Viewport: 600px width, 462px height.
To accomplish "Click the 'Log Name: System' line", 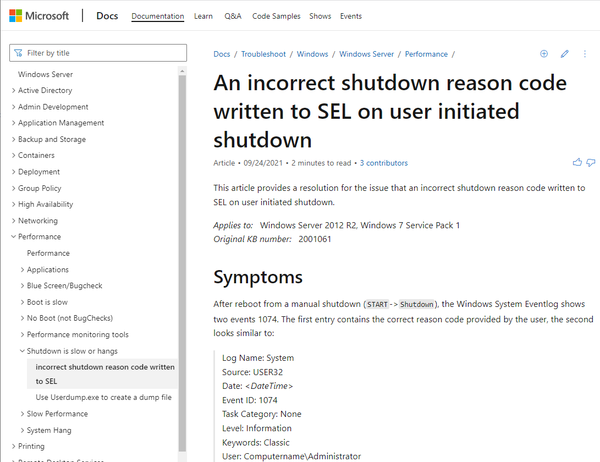I will pos(258,358).
